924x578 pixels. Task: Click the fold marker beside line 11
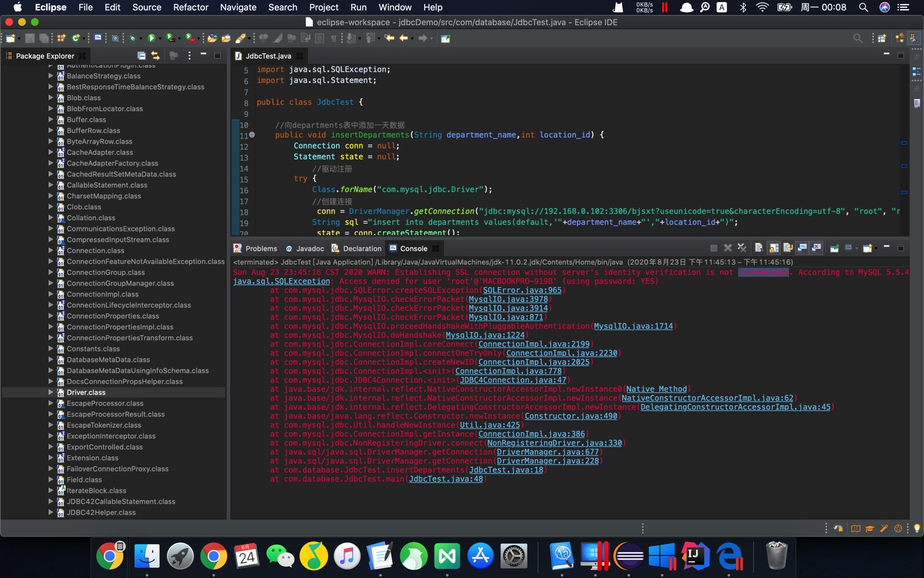point(252,135)
